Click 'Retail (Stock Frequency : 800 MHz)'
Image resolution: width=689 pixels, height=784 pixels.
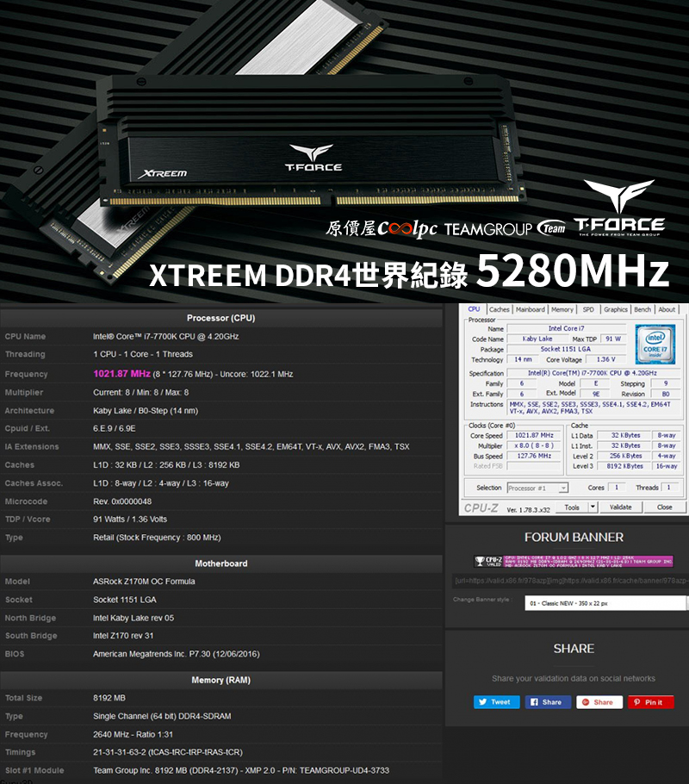pos(157,538)
